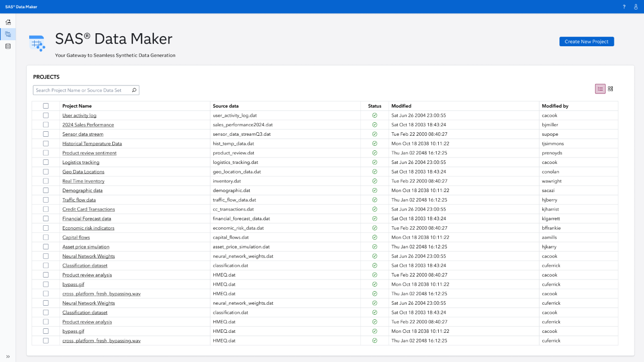This screenshot has width=644, height=362.
Task: Open the database icon in the left sidebar
Action: click(x=8, y=46)
